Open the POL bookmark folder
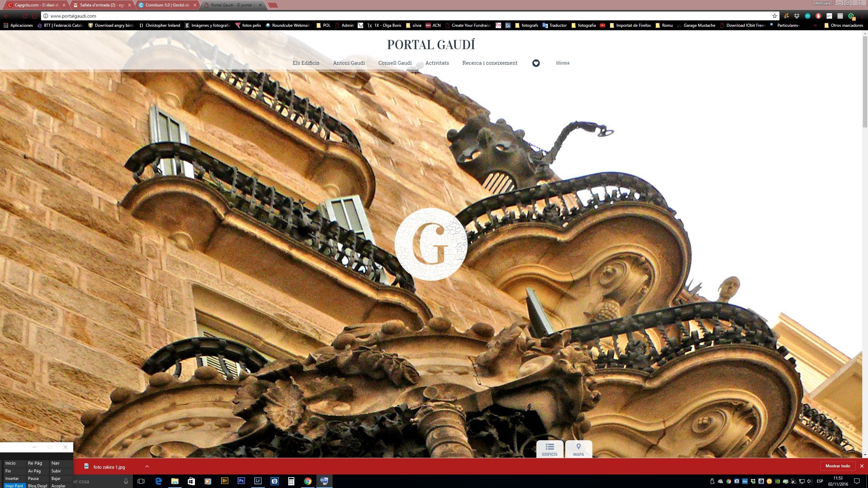868x488 pixels. click(x=323, y=25)
